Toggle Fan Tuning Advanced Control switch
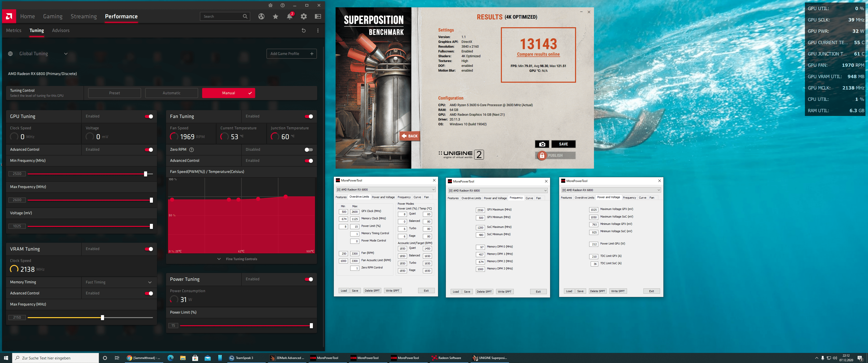868x363 pixels. click(309, 161)
